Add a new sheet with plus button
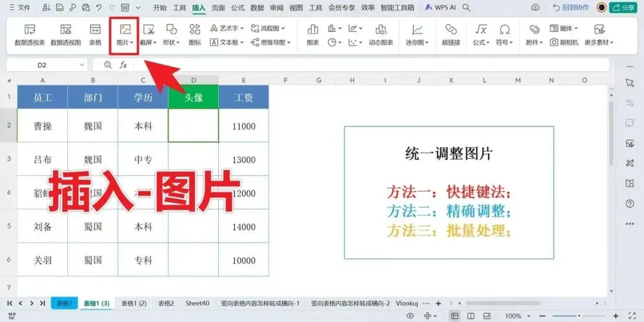The width and height of the screenshot is (644, 322). pyautogui.click(x=438, y=304)
